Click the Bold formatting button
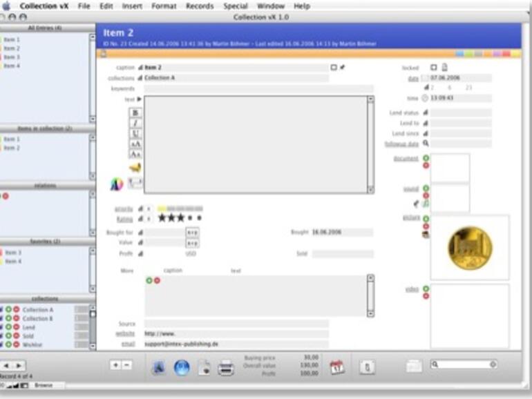 pos(135,113)
